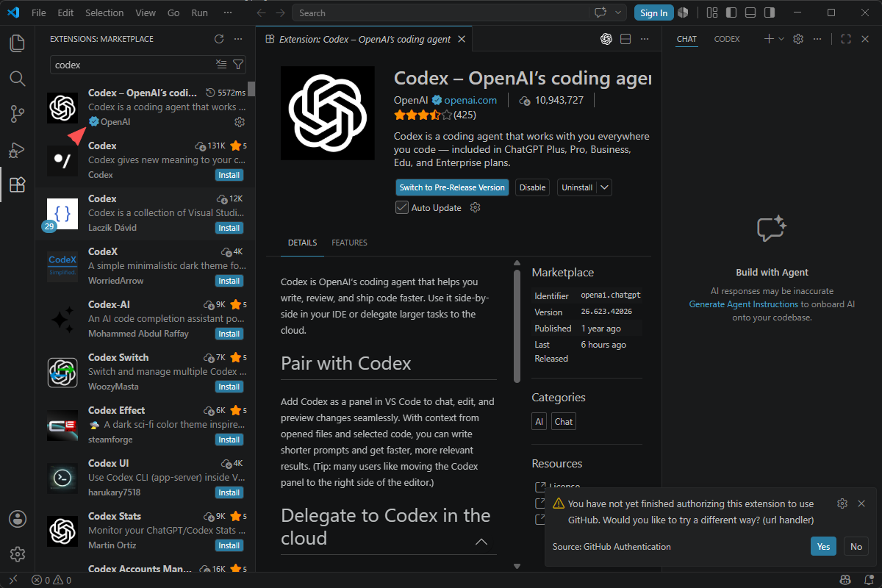Open notification settings gear icon

[x=842, y=503]
